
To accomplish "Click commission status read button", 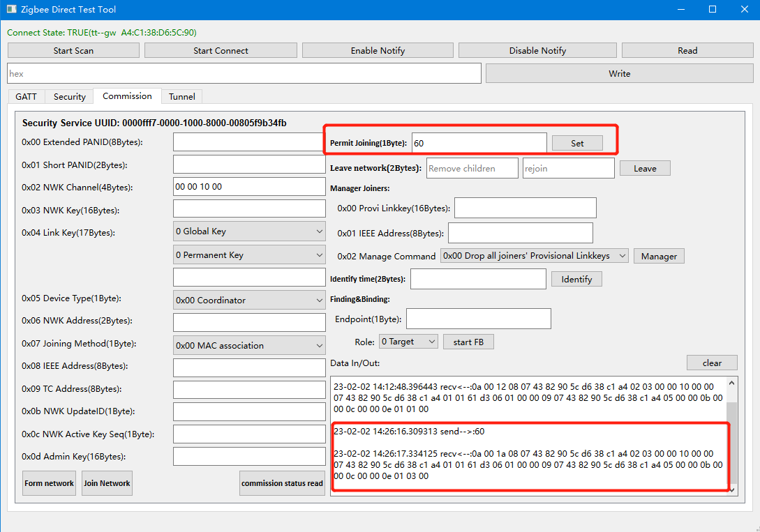I will tap(282, 483).
